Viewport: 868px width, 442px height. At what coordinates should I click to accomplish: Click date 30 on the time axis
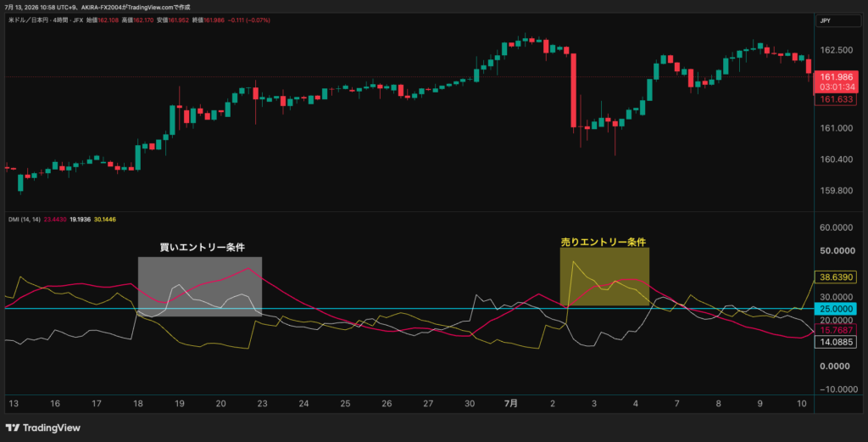(470, 404)
